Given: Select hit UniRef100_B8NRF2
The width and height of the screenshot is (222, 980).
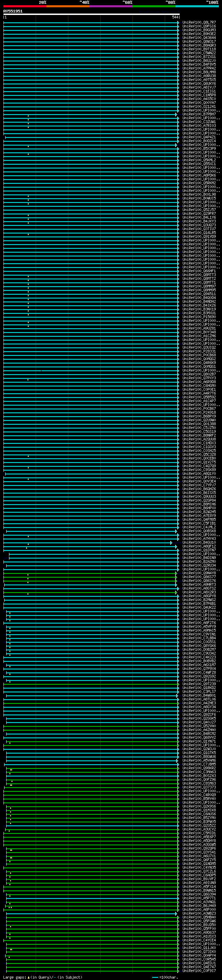Looking at the screenshot, I should pyautogui.click(x=199, y=436).
